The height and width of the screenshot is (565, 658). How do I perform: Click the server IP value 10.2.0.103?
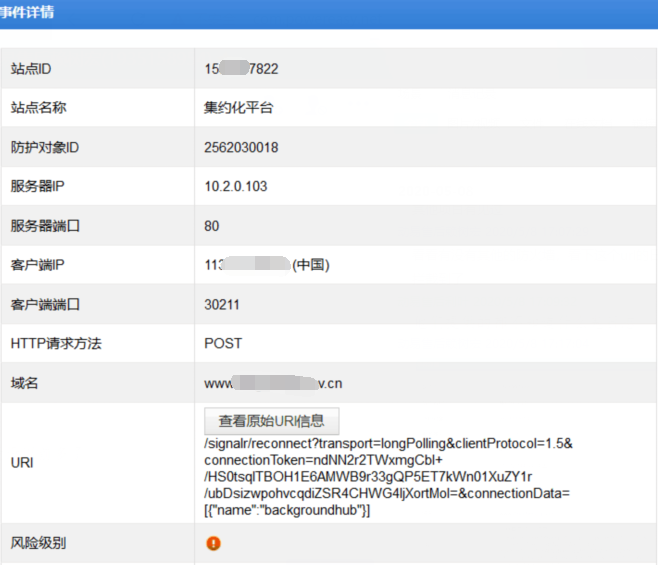(x=236, y=187)
